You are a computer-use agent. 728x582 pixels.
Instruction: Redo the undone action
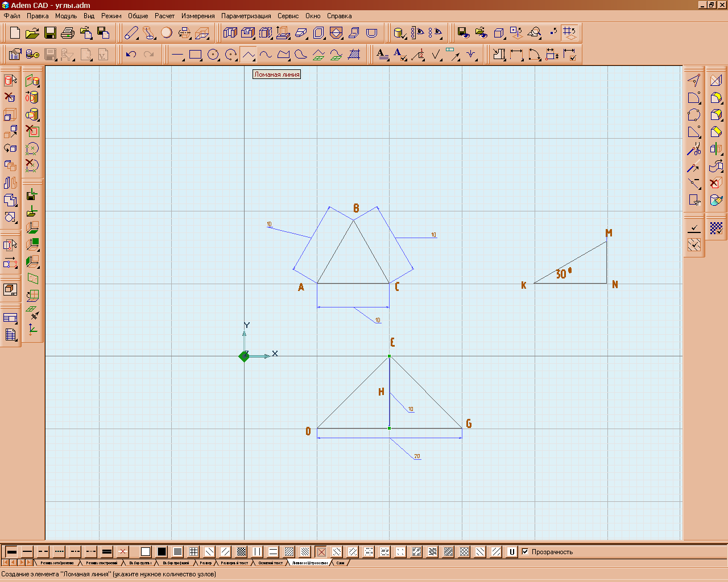coord(148,55)
